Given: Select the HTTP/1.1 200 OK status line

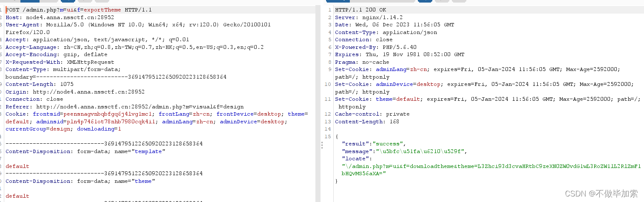Looking at the screenshot, I should 360,10.
